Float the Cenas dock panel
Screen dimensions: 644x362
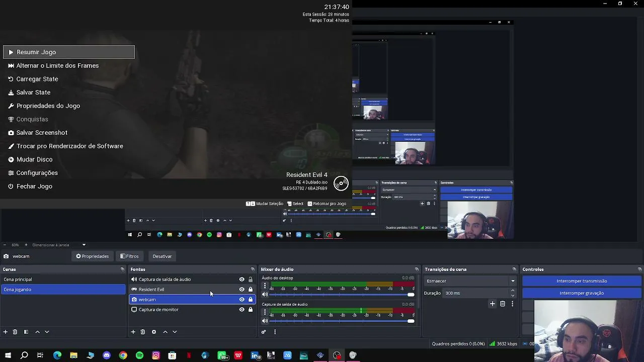pos(122,269)
